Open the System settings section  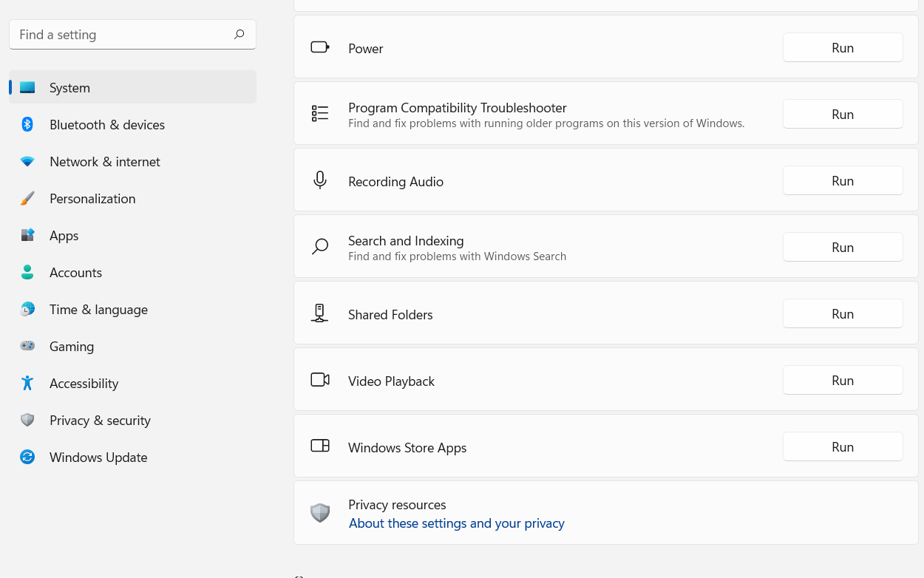click(x=69, y=87)
